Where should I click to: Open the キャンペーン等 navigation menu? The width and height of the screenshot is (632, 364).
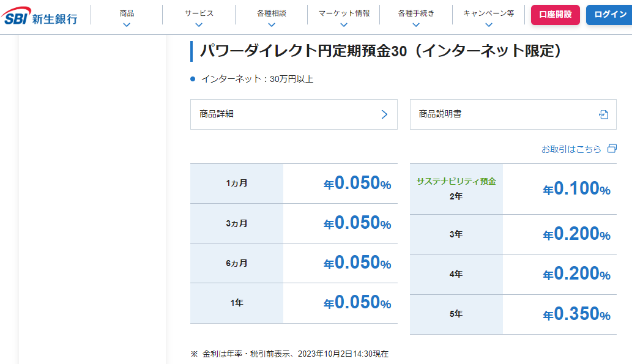[x=489, y=13]
